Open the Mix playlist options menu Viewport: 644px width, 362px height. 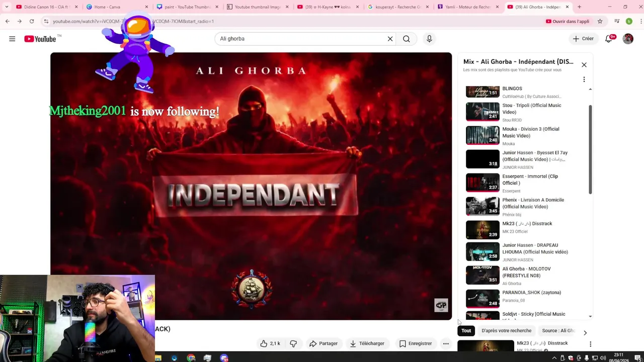584,79
